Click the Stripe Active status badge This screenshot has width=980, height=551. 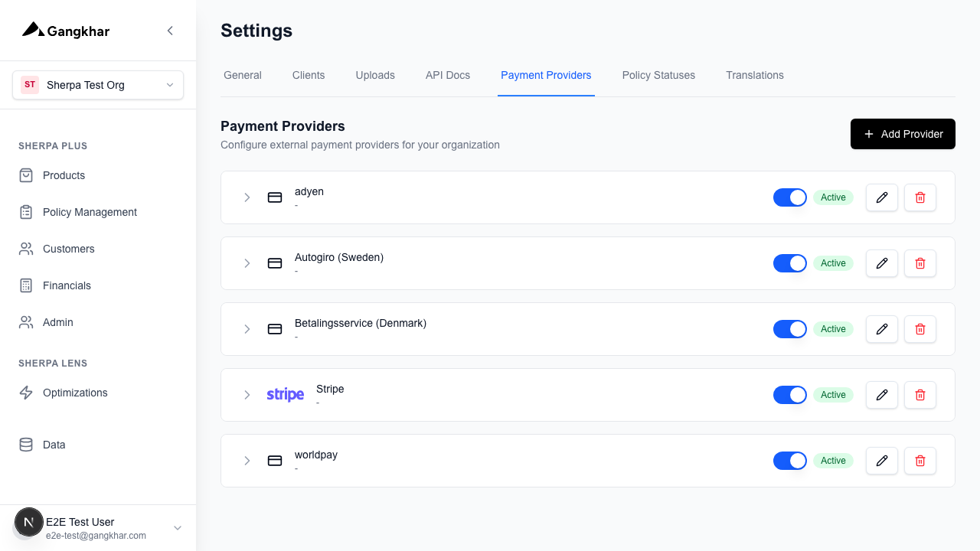pyautogui.click(x=833, y=395)
